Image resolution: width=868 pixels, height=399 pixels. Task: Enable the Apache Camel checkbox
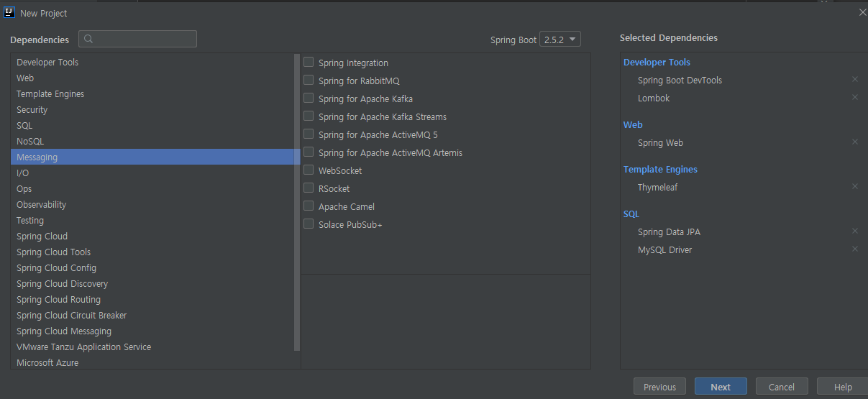[309, 206]
